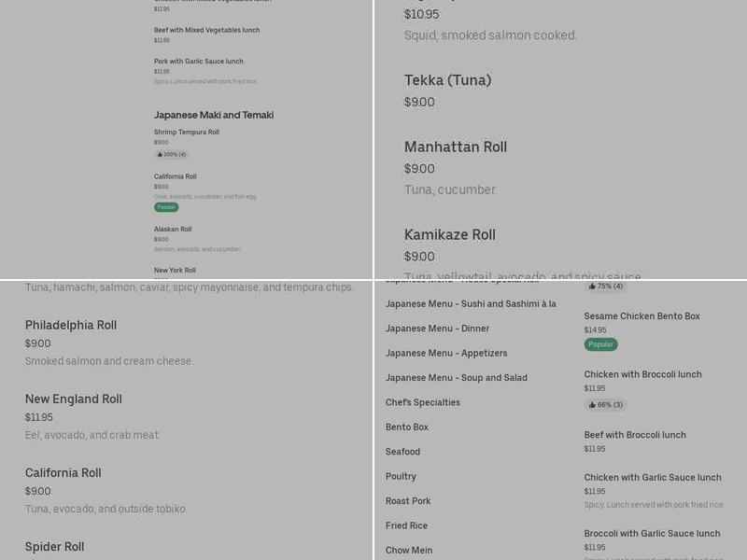This screenshot has height=560, width=747.
Task: Click the 75% (4) thumbs-up rating badge
Action: (x=605, y=287)
